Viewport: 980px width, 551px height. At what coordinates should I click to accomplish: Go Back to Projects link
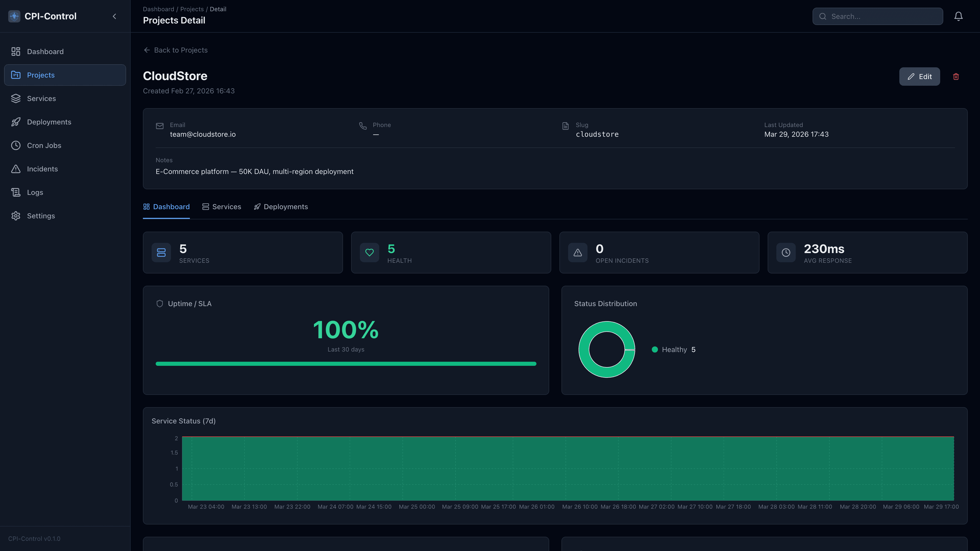(175, 50)
